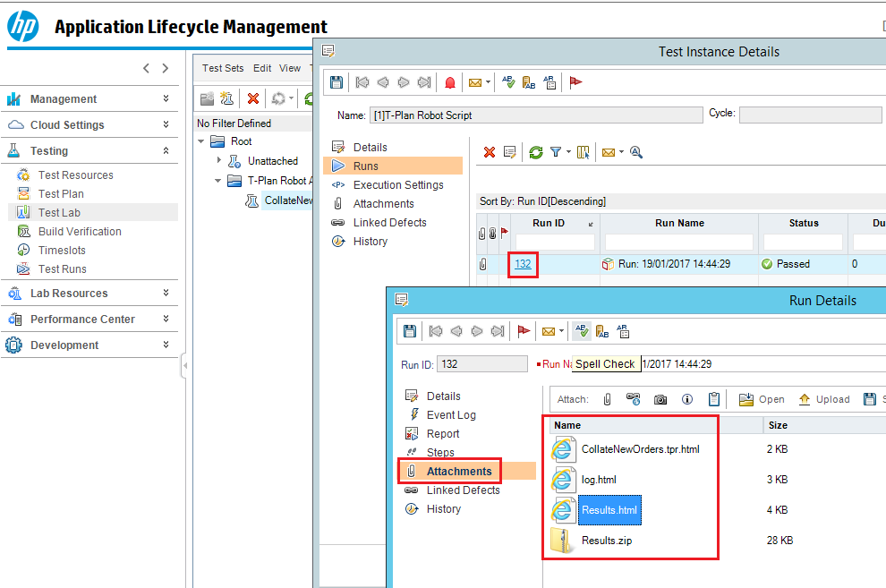Click the snapshot camera attach icon

click(x=660, y=399)
